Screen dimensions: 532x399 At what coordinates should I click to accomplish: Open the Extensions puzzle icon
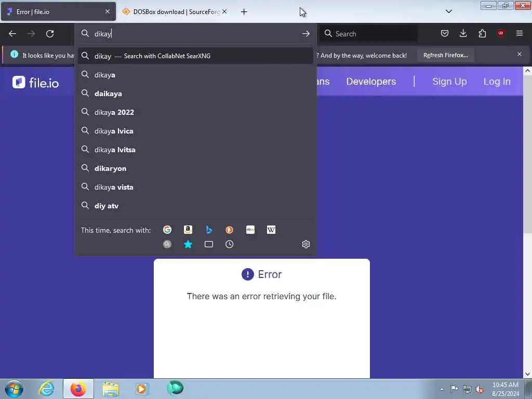pyautogui.click(x=482, y=33)
